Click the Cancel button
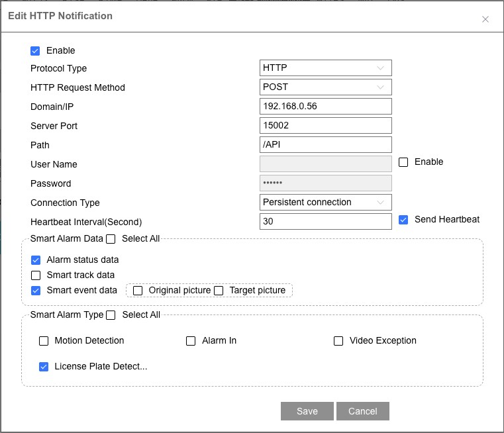 pyautogui.click(x=362, y=411)
